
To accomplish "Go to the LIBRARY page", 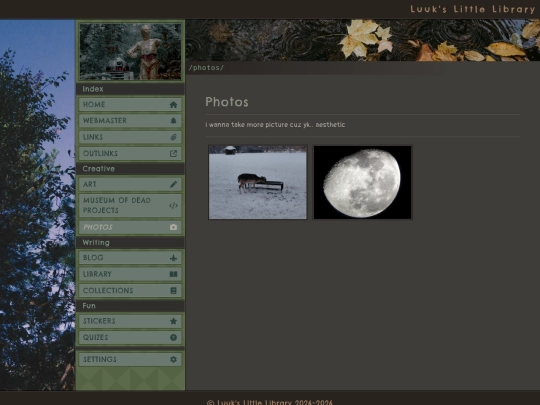I will point(130,274).
